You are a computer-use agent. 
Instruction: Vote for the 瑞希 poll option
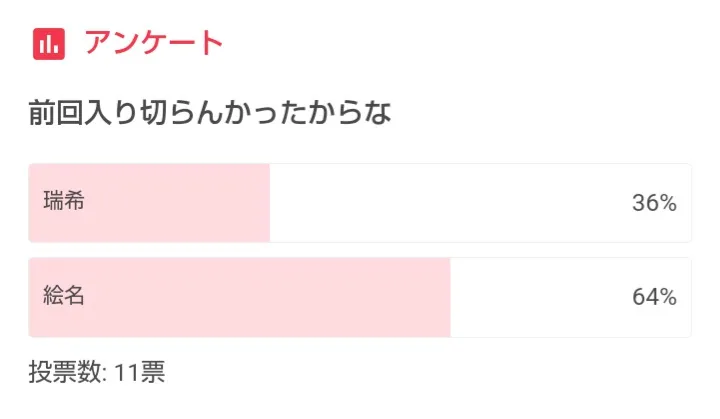pos(360,203)
